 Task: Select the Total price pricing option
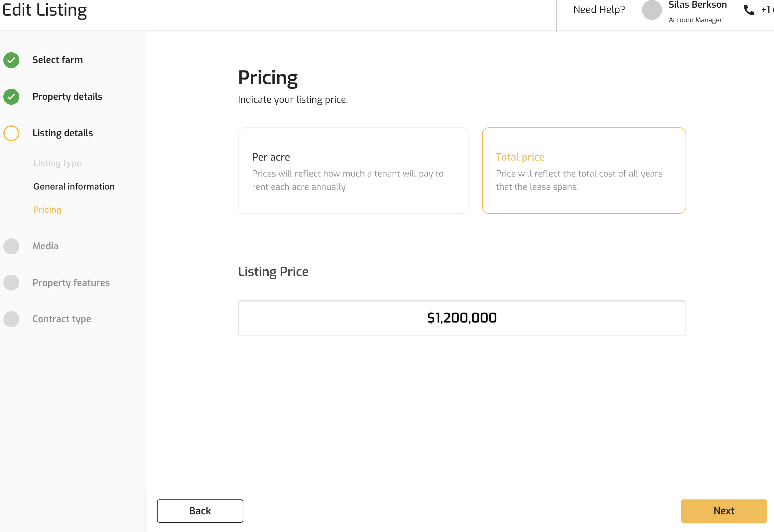pos(584,170)
